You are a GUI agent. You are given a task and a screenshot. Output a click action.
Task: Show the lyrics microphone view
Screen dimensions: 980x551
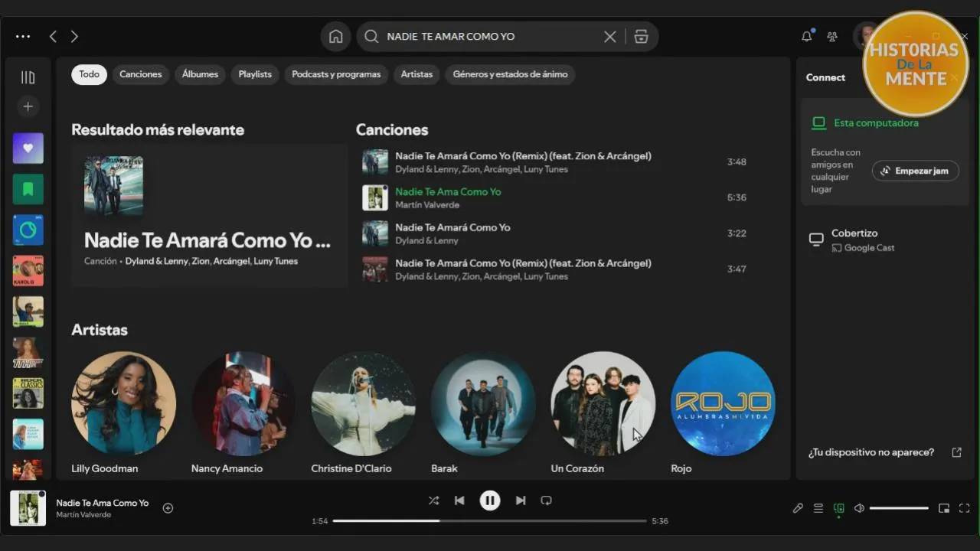click(798, 508)
